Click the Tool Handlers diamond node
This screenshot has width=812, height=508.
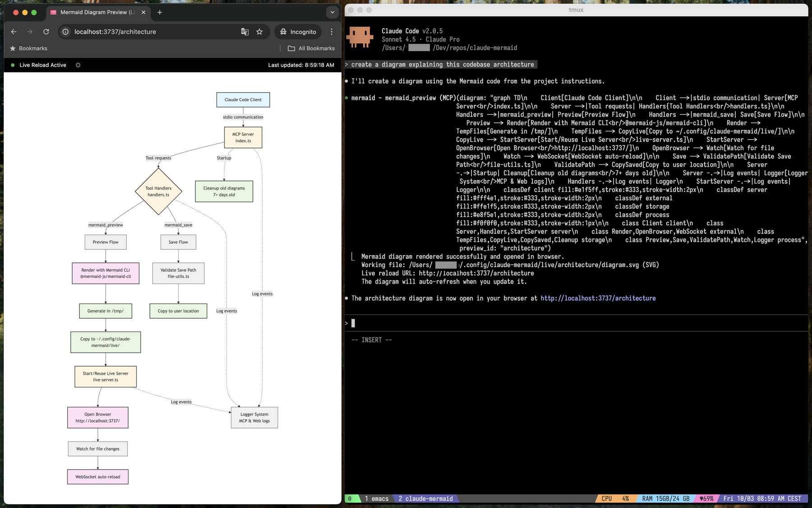point(158,191)
